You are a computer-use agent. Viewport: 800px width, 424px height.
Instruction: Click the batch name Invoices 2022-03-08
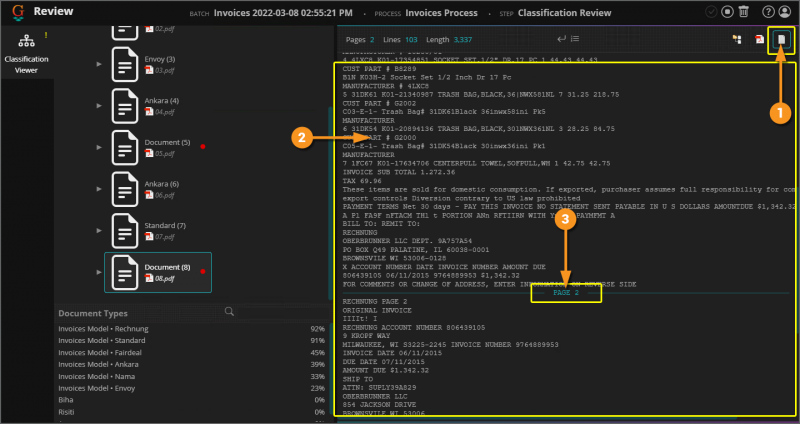(x=283, y=13)
